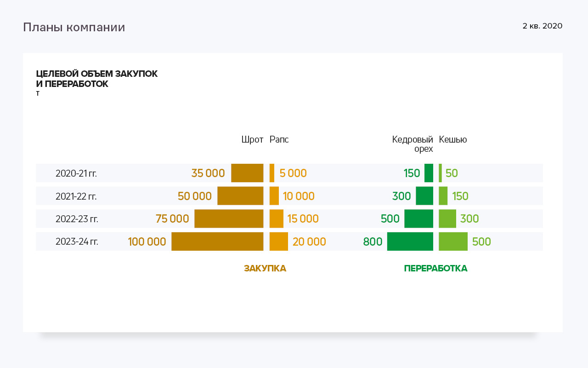The width and height of the screenshot is (588, 368).
Task: Click the "Кешью" column label
Action: pos(453,140)
